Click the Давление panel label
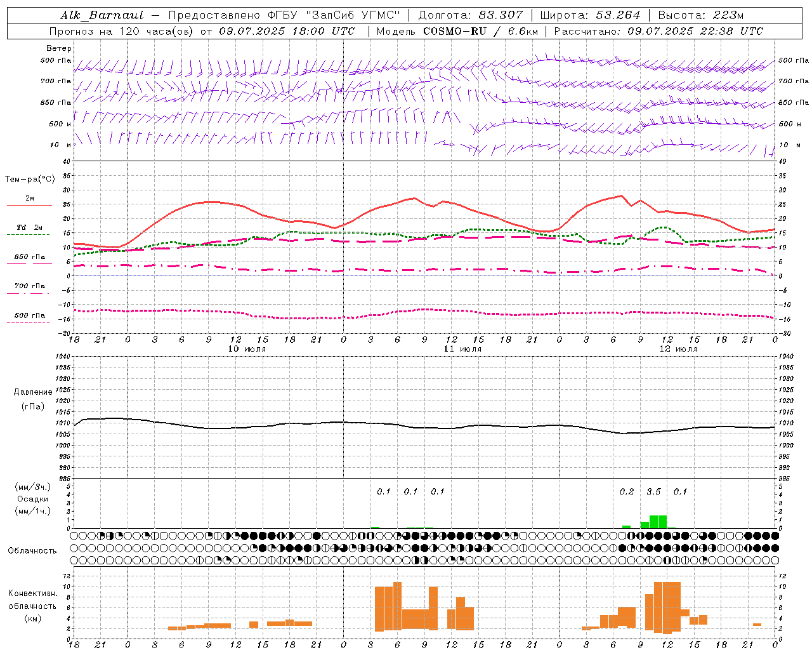Image resolution: width=812 pixels, height=650 pixels. 32,392
